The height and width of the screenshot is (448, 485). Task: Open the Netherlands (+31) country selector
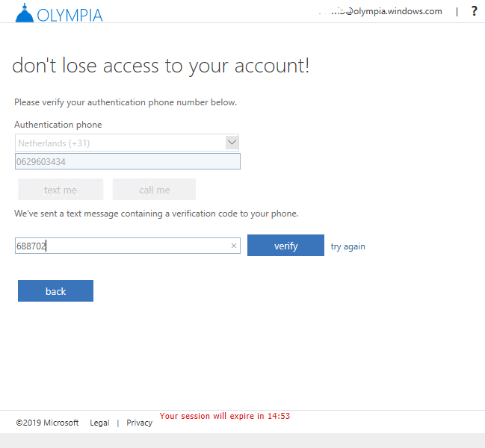point(120,143)
